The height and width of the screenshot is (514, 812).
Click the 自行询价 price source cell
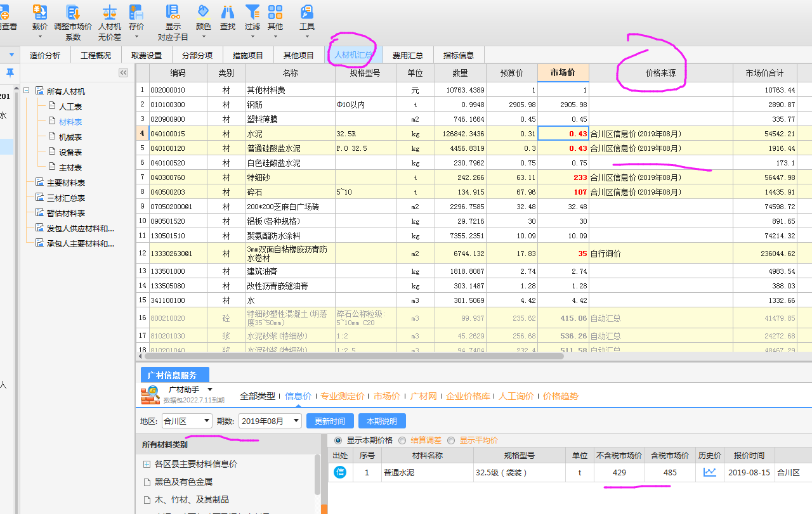(661, 254)
